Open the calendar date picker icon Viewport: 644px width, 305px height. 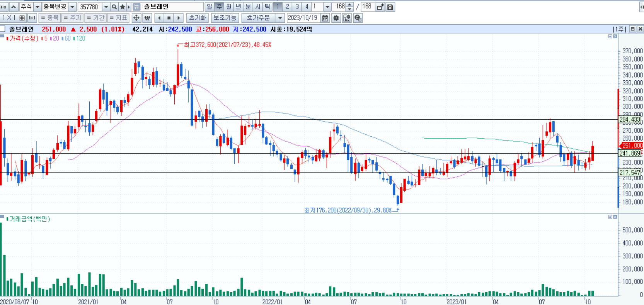point(325,18)
